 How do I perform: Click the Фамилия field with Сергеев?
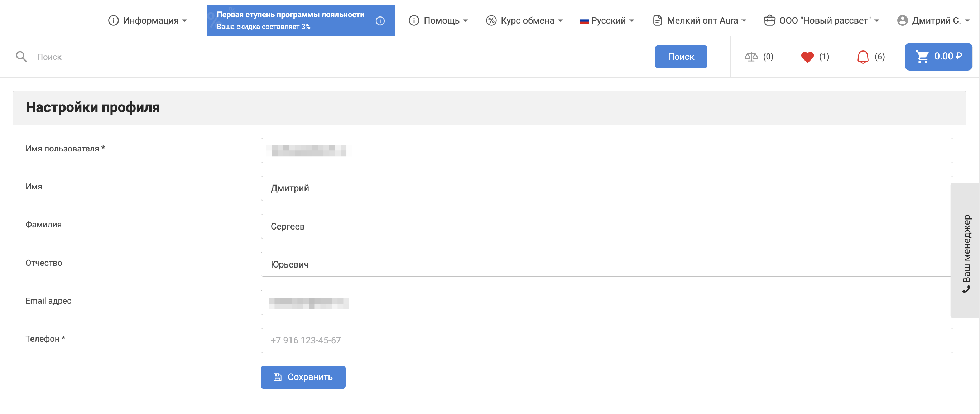coord(606,226)
